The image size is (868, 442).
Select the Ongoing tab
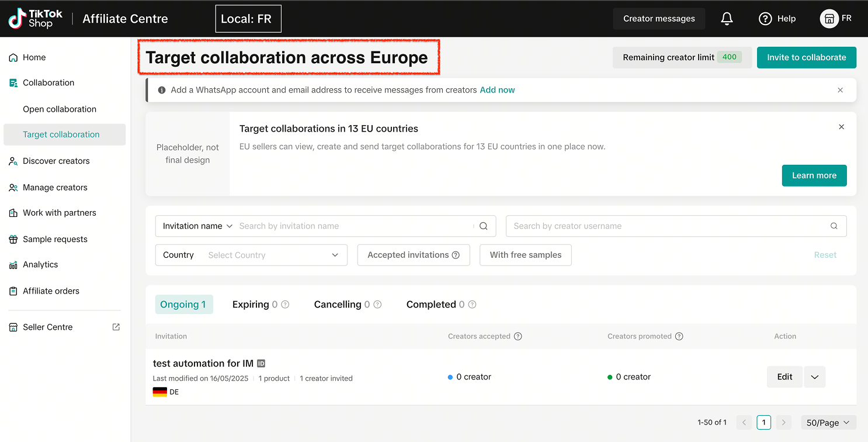point(183,305)
